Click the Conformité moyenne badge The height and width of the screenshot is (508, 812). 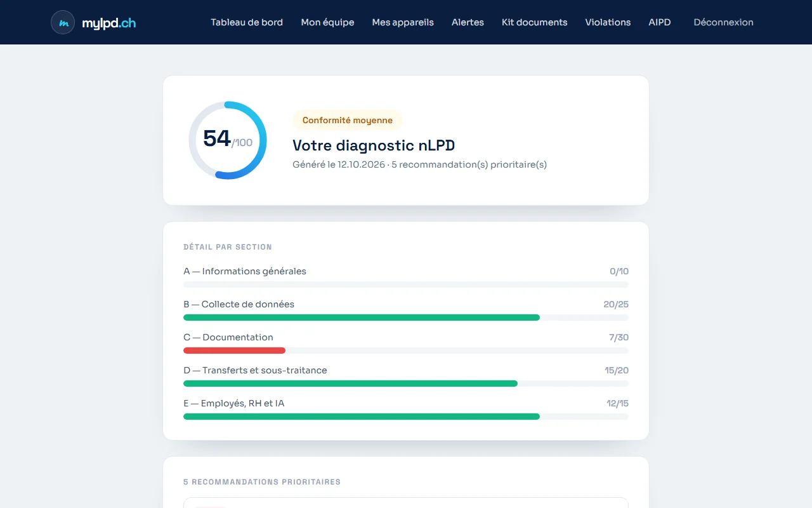(347, 120)
